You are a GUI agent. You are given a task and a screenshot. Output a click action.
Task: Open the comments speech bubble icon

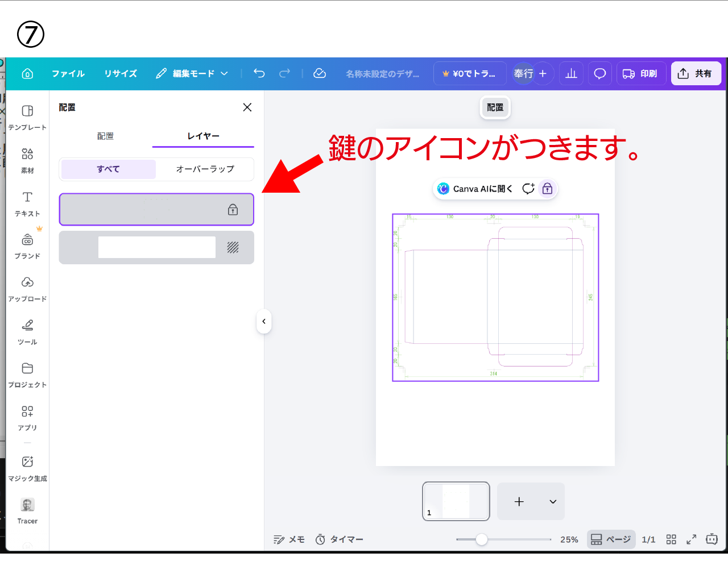[x=599, y=74]
